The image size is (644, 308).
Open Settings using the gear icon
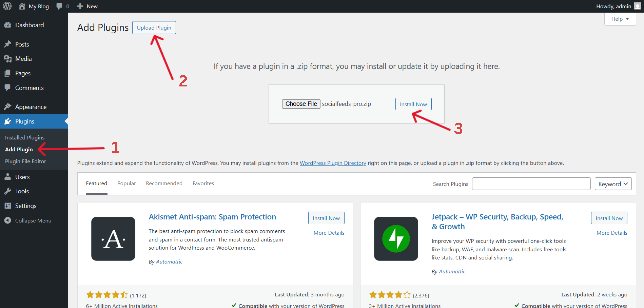(8, 205)
